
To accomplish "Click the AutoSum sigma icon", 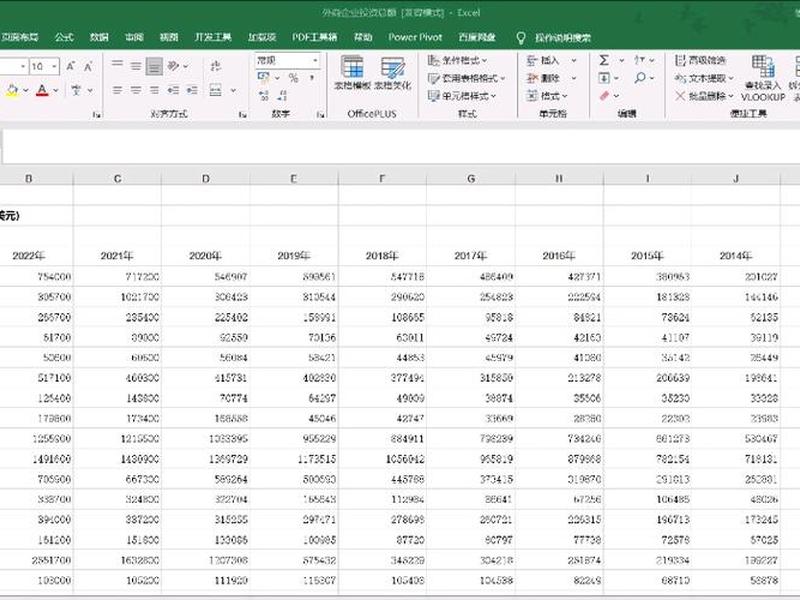I will coord(604,60).
